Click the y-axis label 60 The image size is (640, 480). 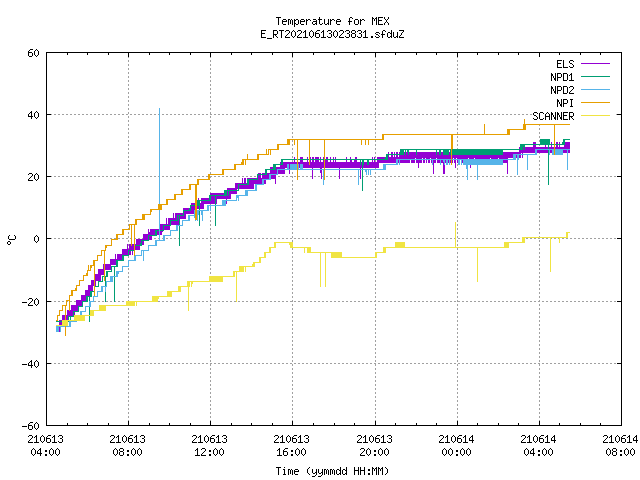[33, 53]
